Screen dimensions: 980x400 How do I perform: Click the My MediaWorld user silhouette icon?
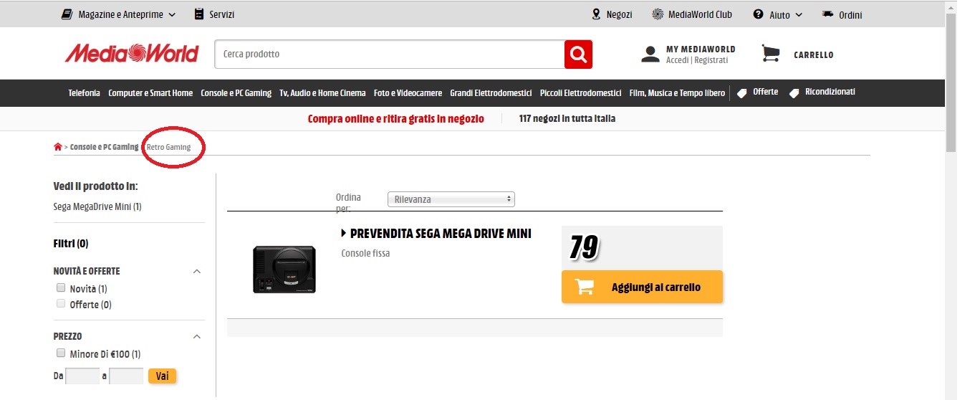650,54
